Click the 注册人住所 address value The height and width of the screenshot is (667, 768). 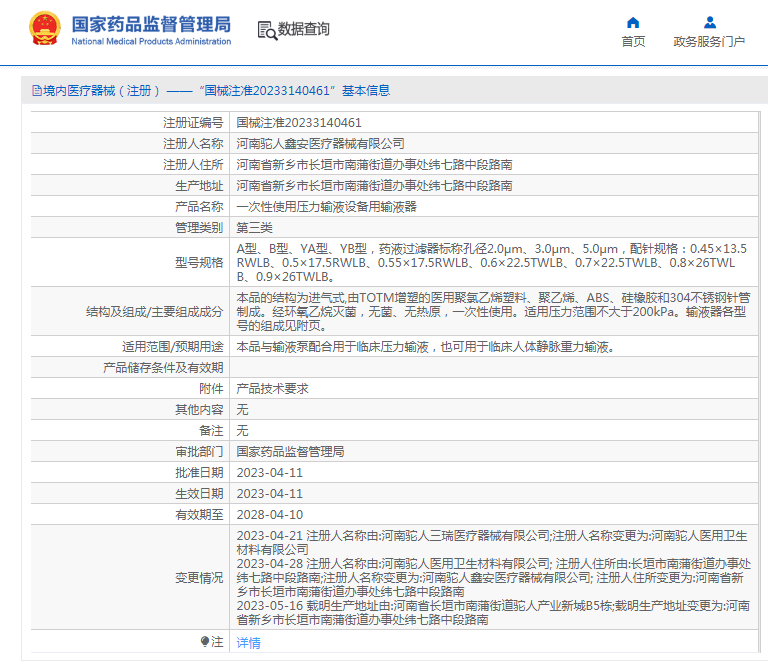pyautogui.click(x=374, y=165)
